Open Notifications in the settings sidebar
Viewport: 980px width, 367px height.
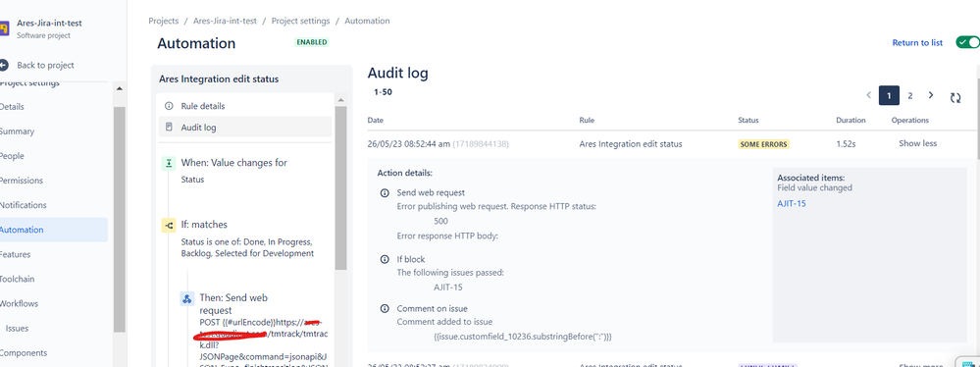point(24,205)
